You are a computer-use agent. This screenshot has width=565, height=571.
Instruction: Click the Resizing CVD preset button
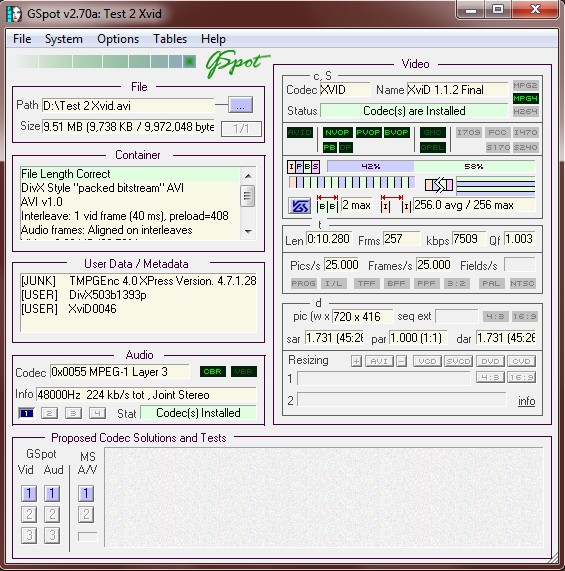coord(521,361)
